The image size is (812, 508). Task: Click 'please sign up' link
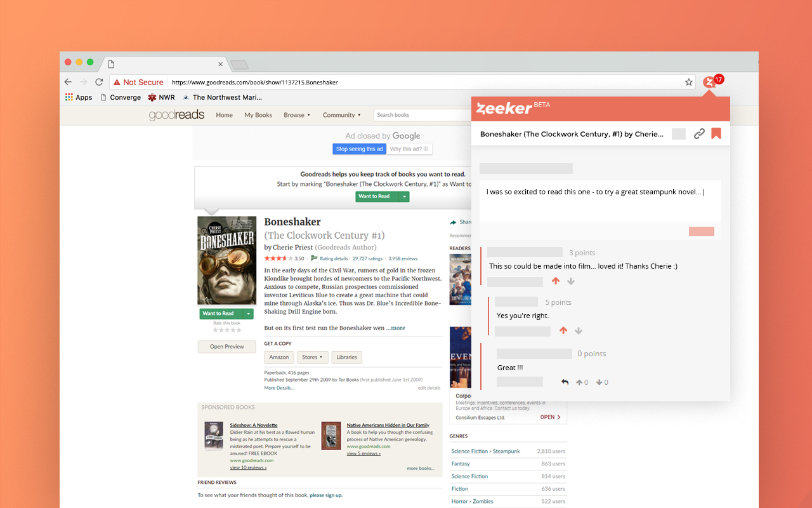click(326, 495)
